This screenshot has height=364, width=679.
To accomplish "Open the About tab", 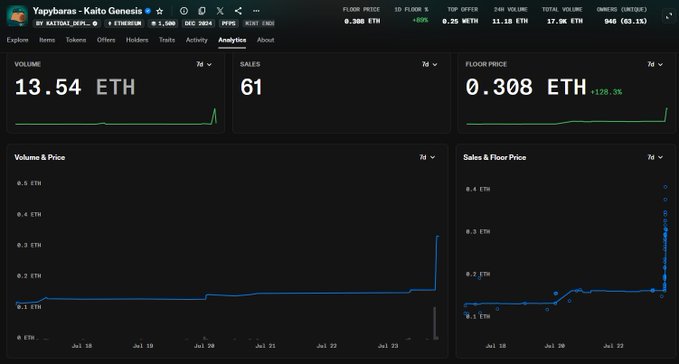I will [x=265, y=40].
